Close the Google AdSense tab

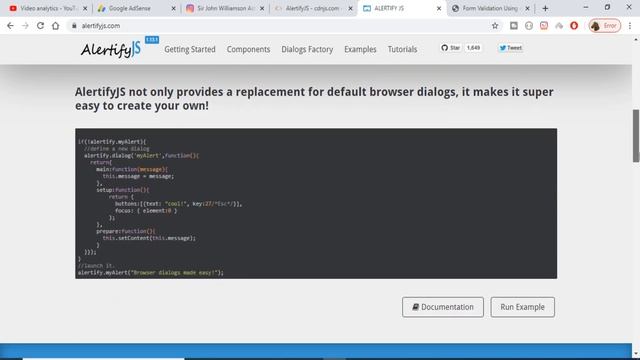pyautogui.click(x=173, y=8)
